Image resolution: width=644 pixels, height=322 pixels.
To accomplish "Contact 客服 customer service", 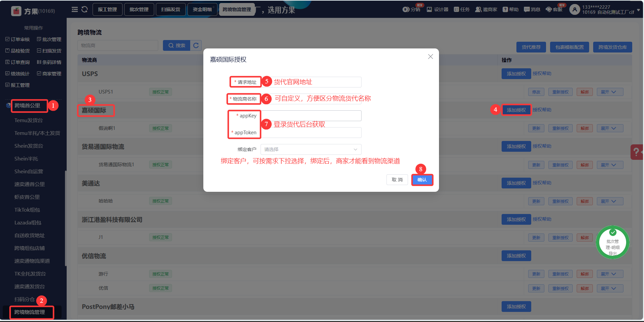I will 554,9.
